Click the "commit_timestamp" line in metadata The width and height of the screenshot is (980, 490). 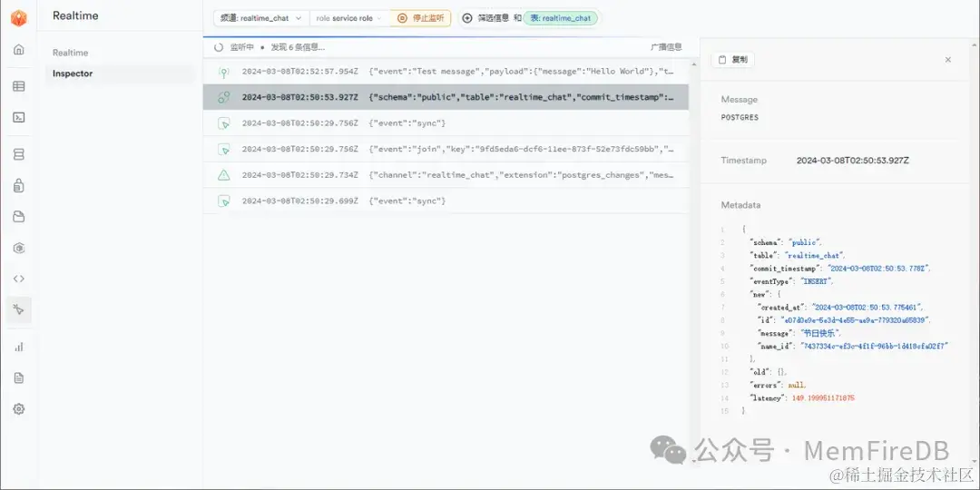pyautogui.click(x=840, y=268)
